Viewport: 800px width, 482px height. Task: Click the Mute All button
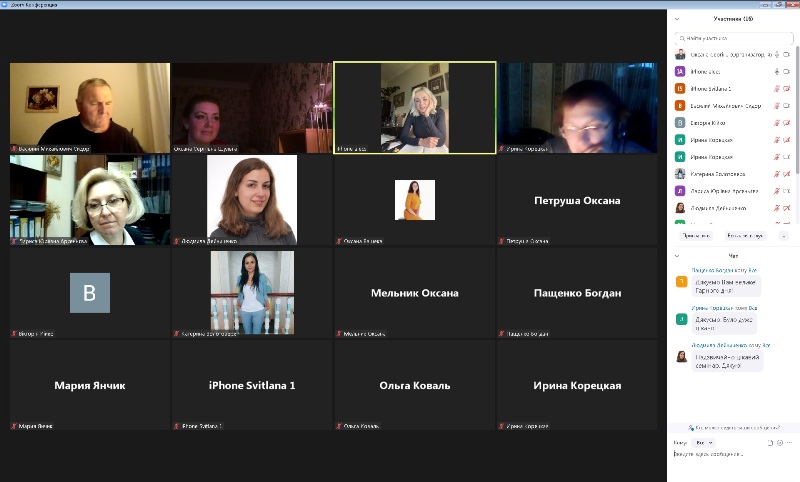(x=746, y=236)
